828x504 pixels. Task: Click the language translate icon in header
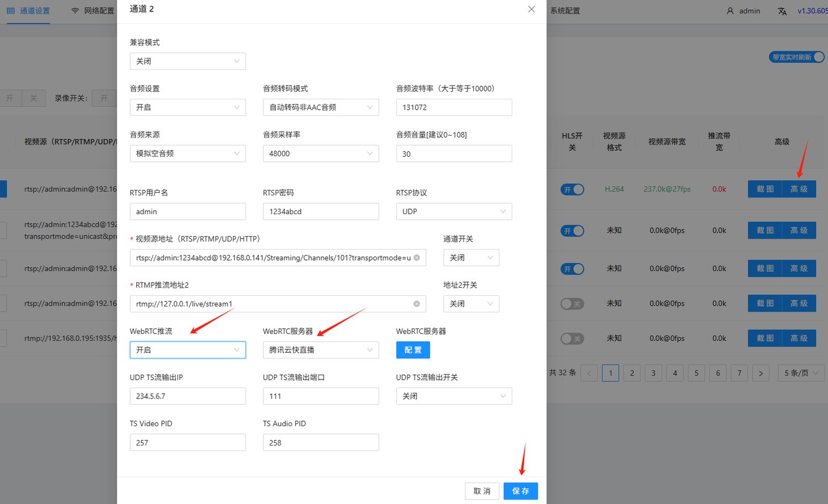(x=782, y=11)
